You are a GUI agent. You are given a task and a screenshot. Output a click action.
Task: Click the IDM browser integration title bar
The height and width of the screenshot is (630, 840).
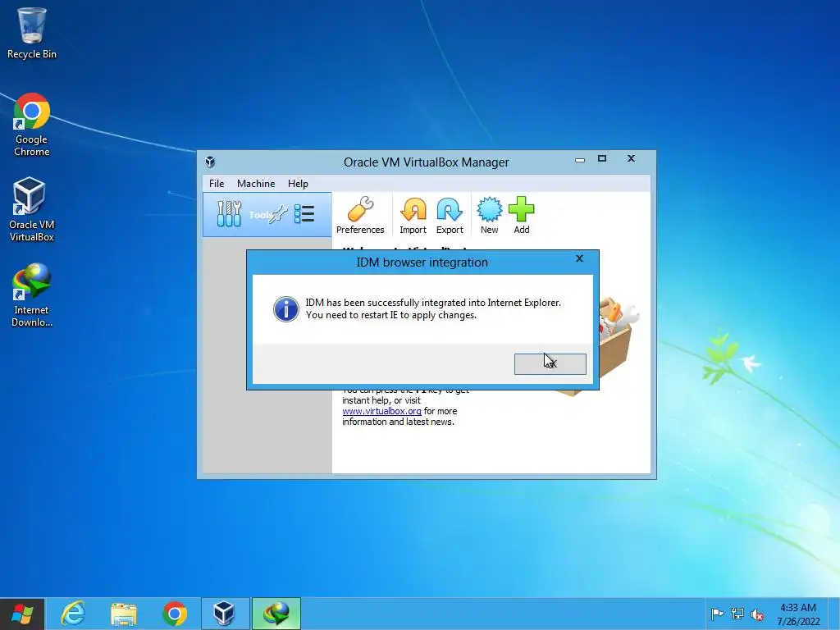point(422,262)
